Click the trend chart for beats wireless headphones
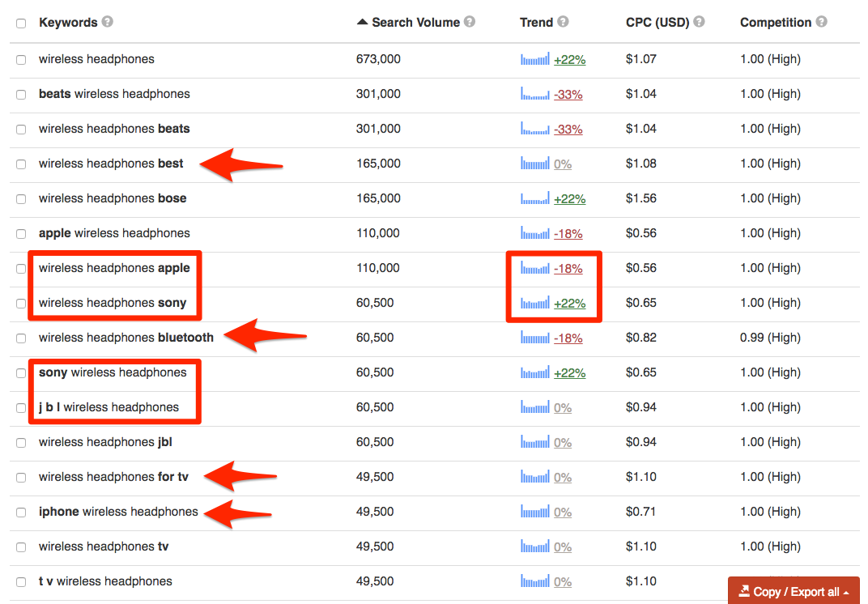Screen dimensions: 868x604 (534, 94)
